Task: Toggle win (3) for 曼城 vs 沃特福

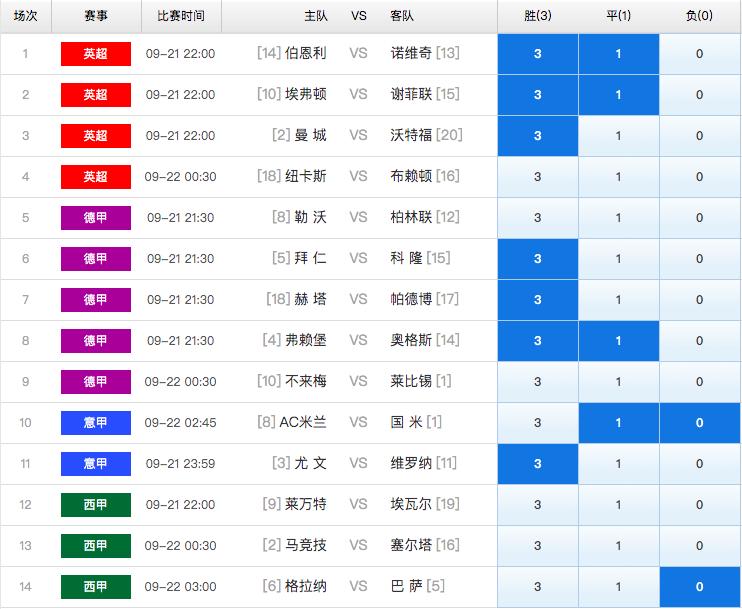Action: pyautogui.click(x=538, y=136)
